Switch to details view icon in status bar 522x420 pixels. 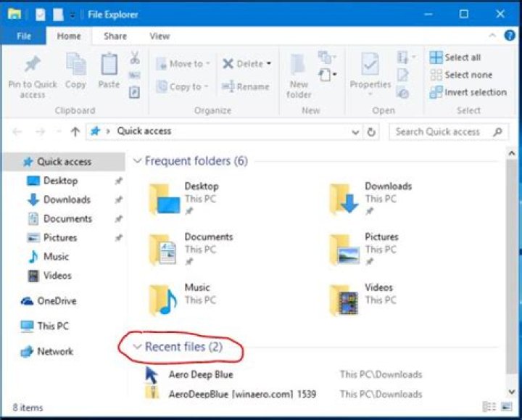(x=489, y=407)
